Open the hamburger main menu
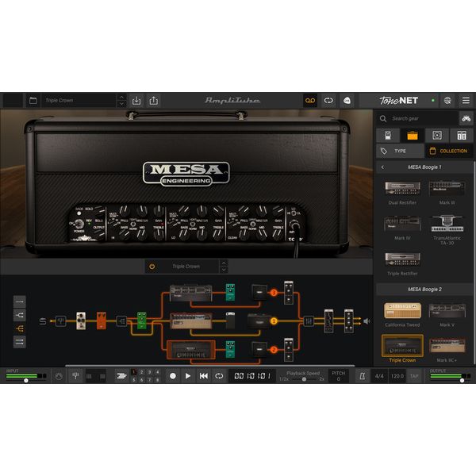Image resolution: width=476 pixels, height=476 pixels. (x=466, y=101)
